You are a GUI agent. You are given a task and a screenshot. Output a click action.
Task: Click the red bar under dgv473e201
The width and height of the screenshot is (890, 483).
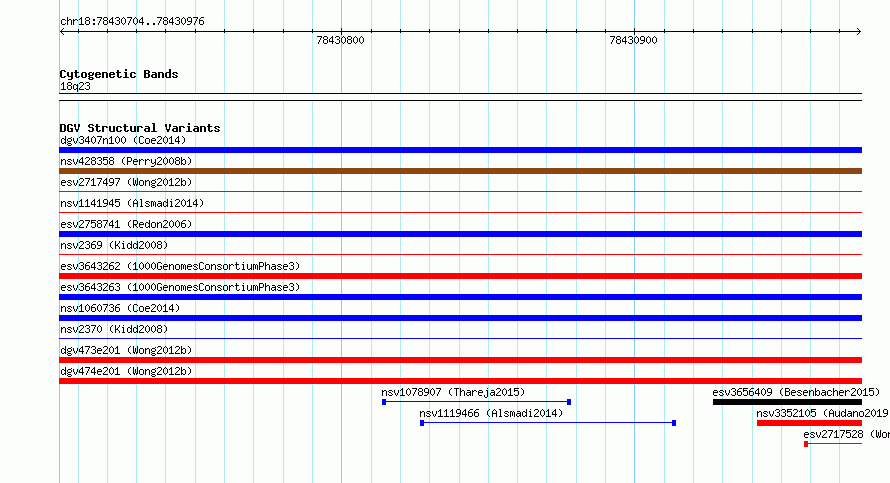point(460,360)
